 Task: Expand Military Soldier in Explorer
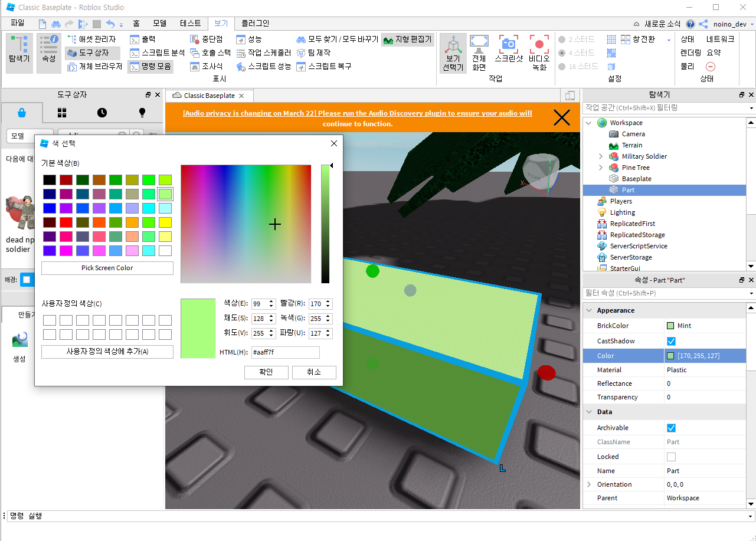click(601, 156)
